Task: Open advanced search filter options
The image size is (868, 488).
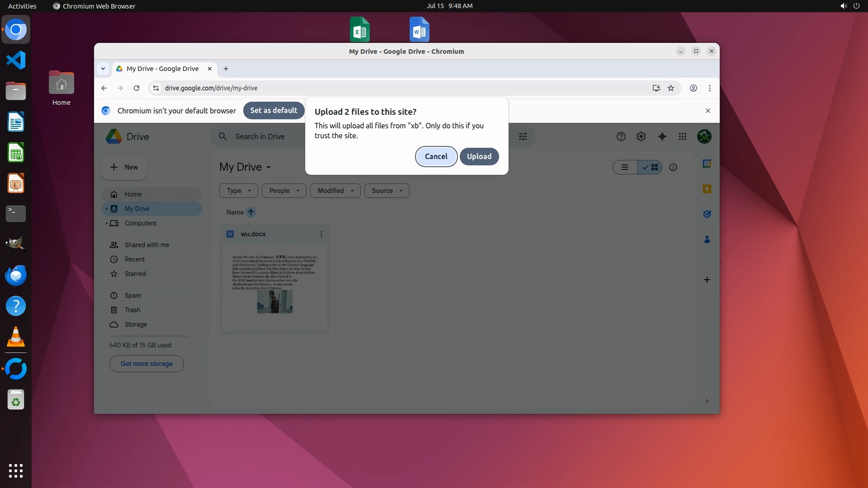Action: pos(523,136)
